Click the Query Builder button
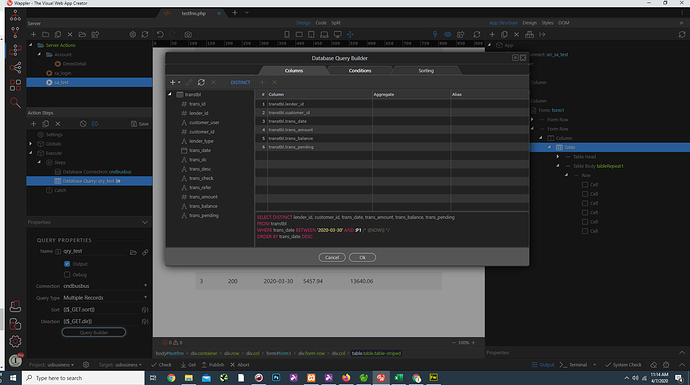The width and height of the screenshot is (690, 385). 94,333
